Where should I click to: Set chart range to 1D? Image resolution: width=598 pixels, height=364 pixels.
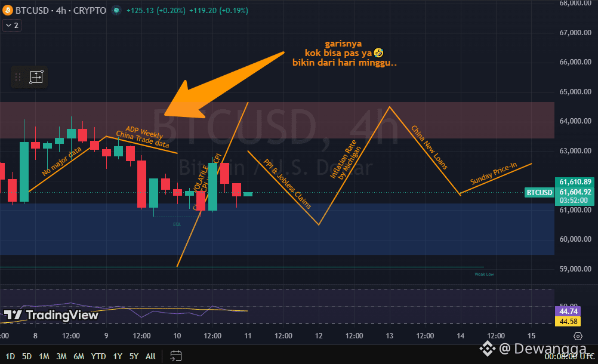10,356
